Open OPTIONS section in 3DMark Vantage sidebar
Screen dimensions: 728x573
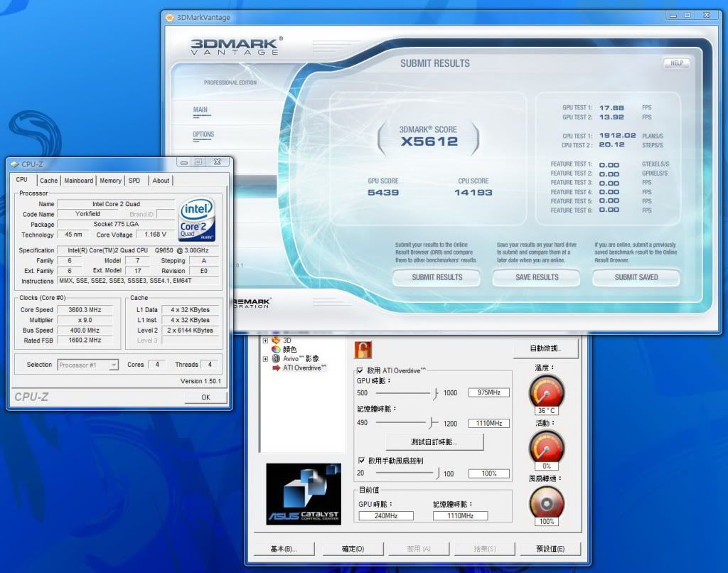[x=203, y=134]
